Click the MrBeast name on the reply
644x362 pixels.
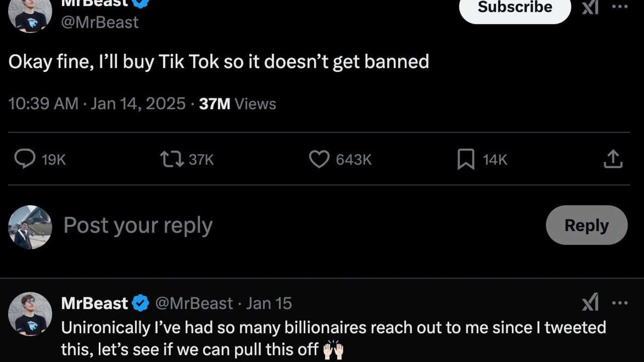[x=95, y=303]
